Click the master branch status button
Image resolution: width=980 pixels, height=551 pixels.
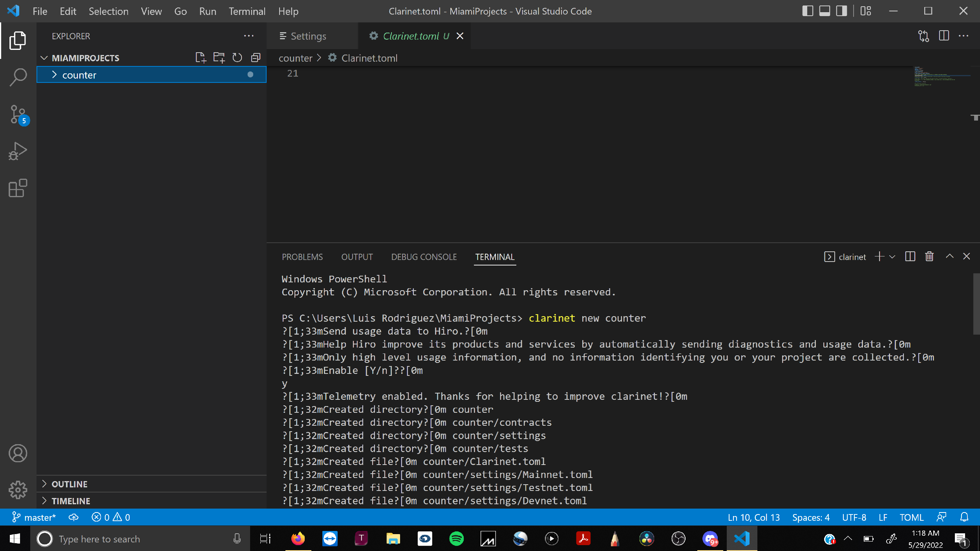(x=35, y=517)
